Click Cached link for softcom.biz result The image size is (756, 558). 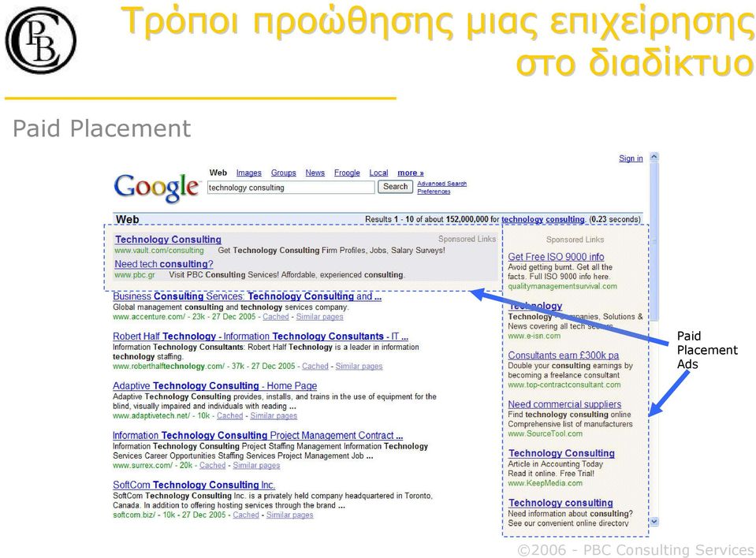(x=246, y=515)
